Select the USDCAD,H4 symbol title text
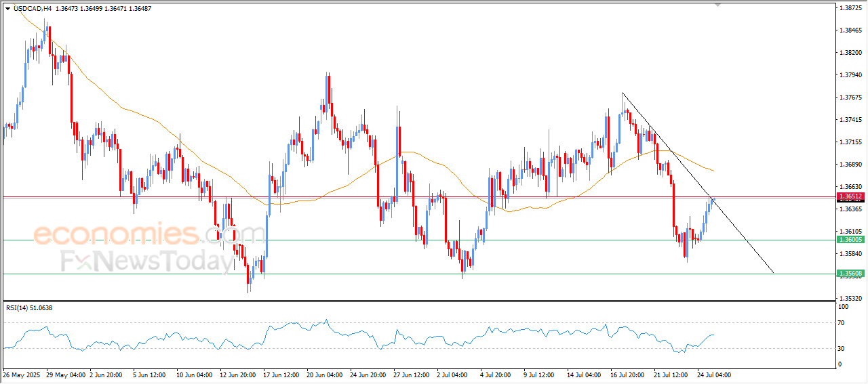Viewport: 868px width, 384px height. tap(31, 9)
